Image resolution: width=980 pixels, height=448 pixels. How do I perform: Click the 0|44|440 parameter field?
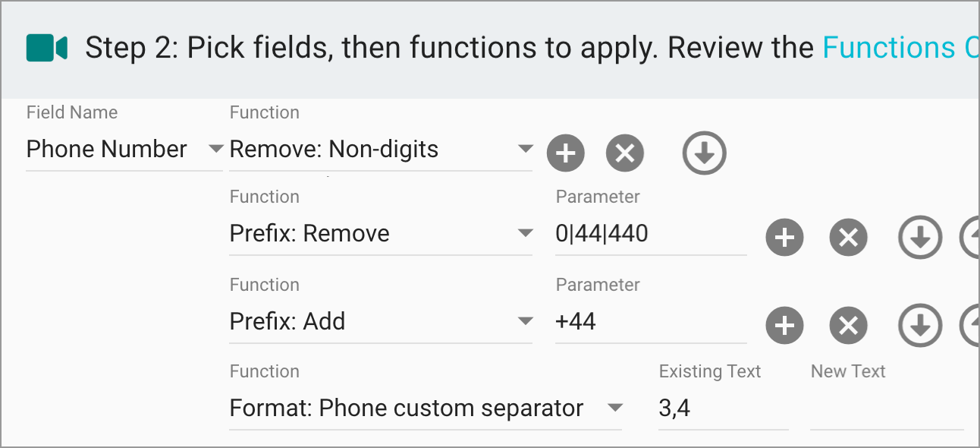coord(651,233)
